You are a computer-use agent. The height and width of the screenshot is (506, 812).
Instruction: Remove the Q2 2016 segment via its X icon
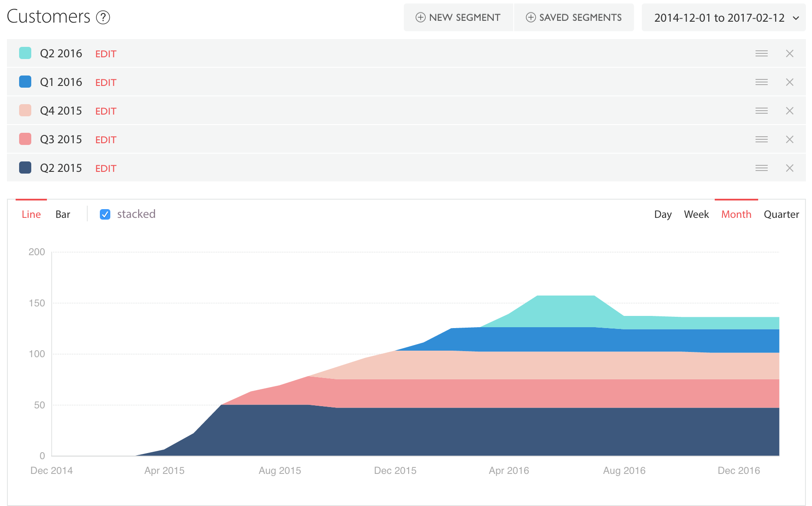tap(790, 53)
